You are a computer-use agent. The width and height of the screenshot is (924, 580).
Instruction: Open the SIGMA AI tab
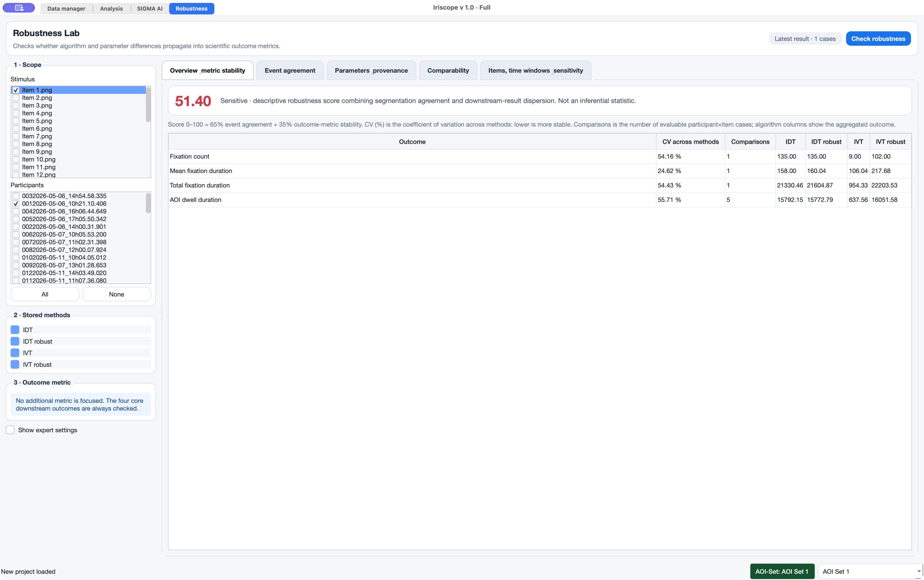pyautogui.click(x=149, y=8)
